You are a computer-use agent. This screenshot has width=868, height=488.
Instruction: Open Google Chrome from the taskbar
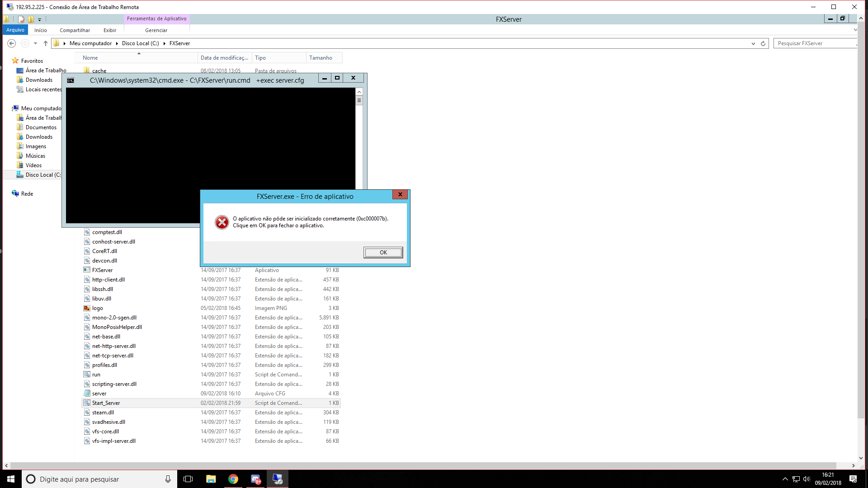point(233,479)
